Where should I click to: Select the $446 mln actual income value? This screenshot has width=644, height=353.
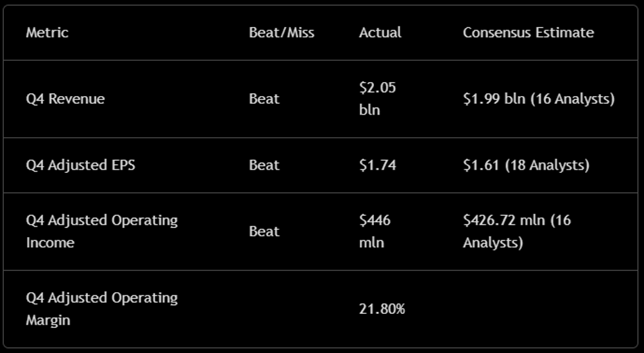[x=375, y=231]
